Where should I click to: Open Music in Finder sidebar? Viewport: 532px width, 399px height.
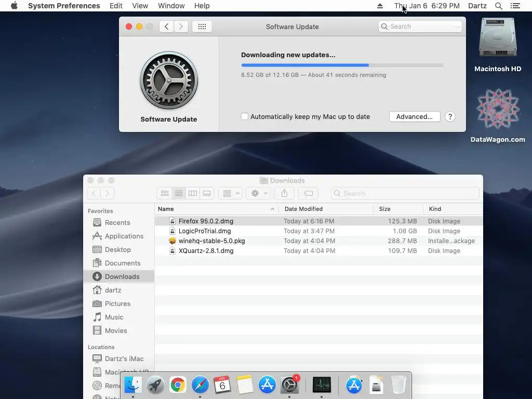[x=119, y=317]
